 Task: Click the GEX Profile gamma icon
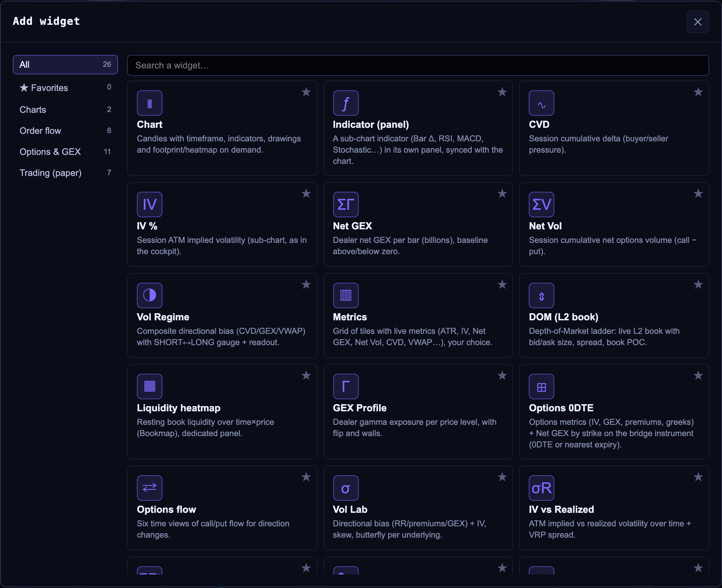[346, 386]
